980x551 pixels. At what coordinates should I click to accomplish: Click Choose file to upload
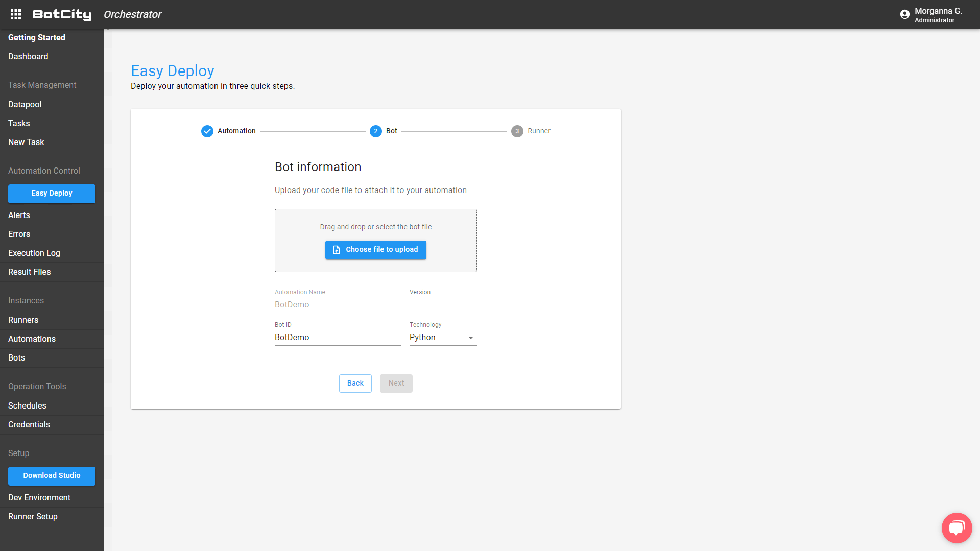click(x=375, y=250)
